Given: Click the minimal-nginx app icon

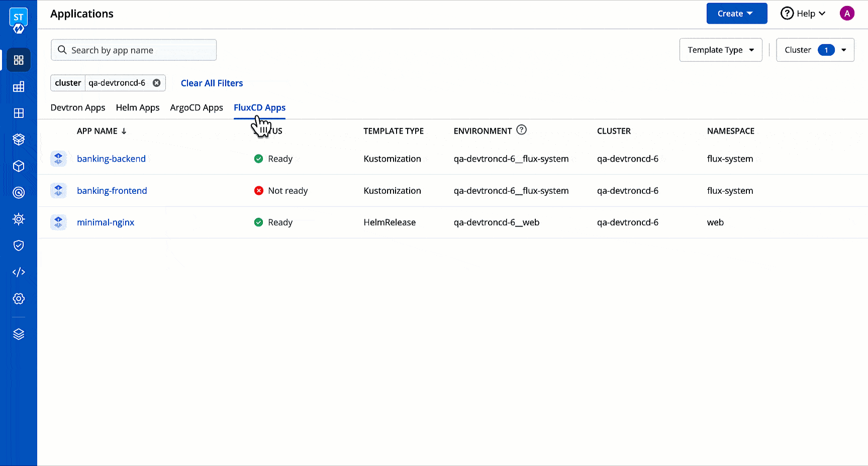Looking at the screenshot, I should click(x=58, y=222).
